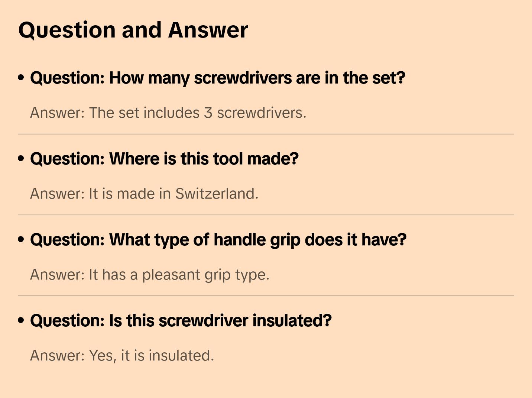Click the bullet beside the insulated question
The image size is (532, 398).
(21, 320)
